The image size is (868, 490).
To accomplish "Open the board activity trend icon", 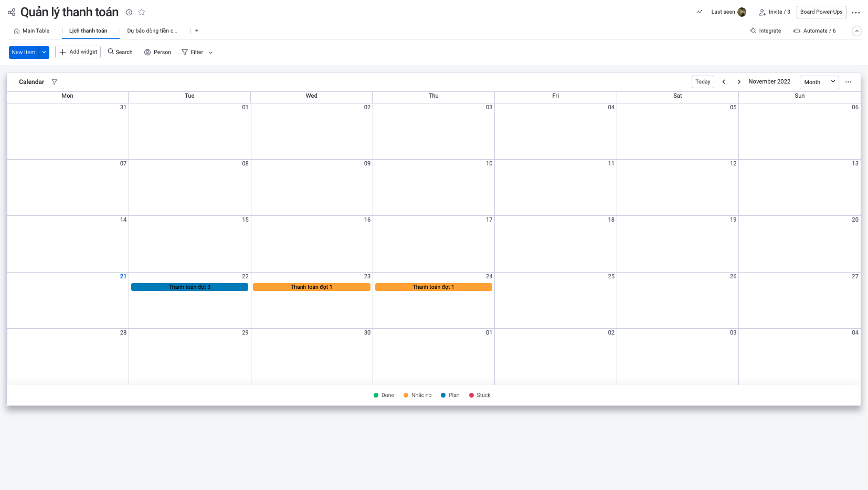I will pos(699,12).
